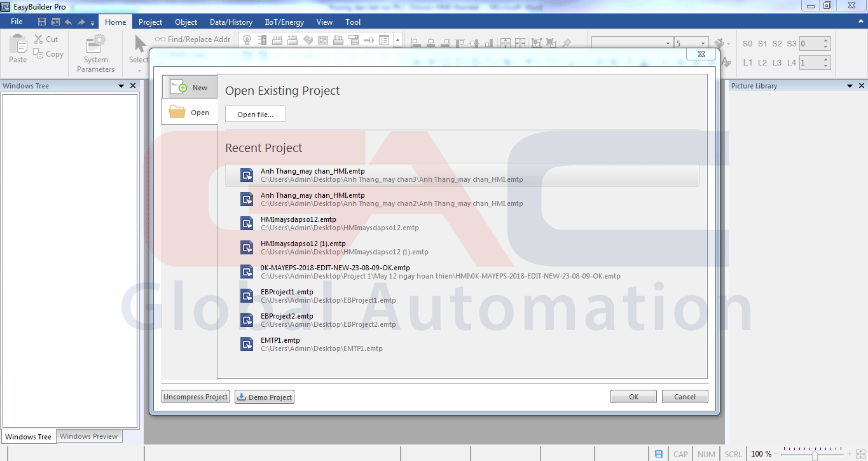The width and height of the screenshot is (868, 461).
Task: Expand the object gallery arrow
Action: tap(397, 40)
